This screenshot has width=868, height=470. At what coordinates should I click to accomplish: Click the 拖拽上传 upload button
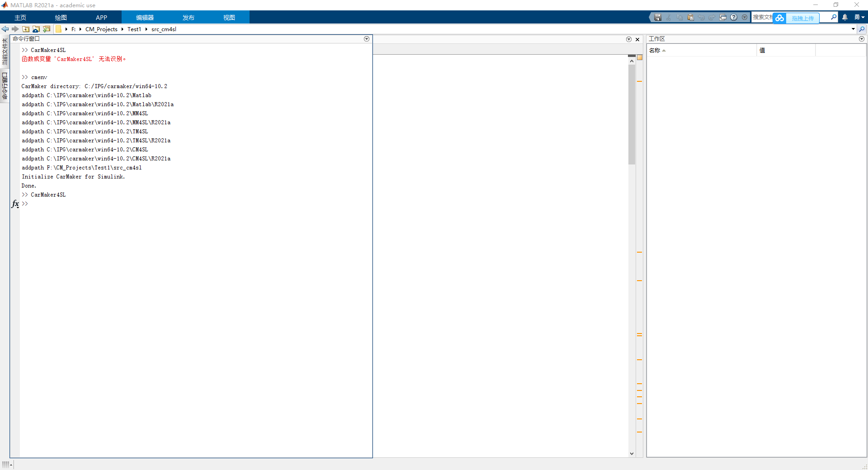[x=802, y=19]
